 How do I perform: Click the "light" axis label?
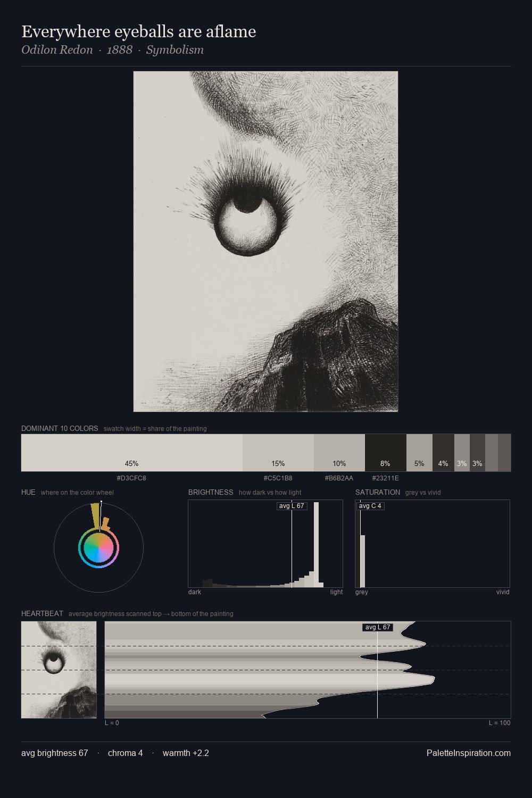click(336, 592)
